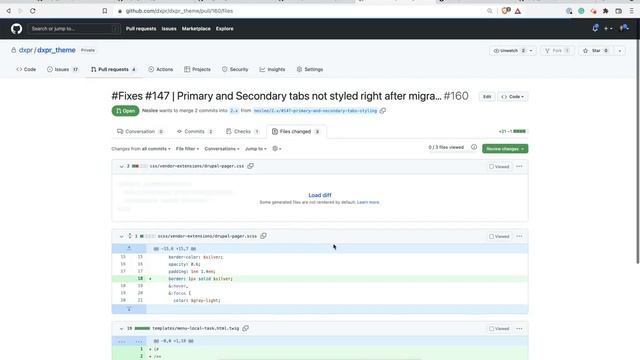
Task: Switch to the Commits tab
Action: [x=195, y=131]
